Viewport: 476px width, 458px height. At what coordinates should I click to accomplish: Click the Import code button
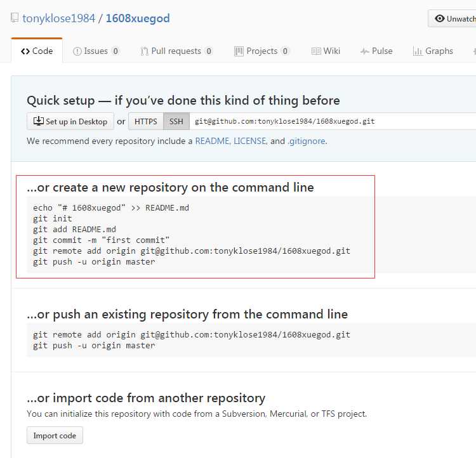tap(55, 435)
